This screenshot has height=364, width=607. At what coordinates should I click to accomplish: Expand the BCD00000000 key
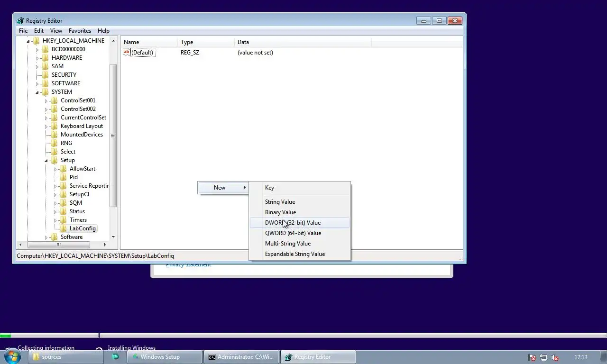pos(37,49)
